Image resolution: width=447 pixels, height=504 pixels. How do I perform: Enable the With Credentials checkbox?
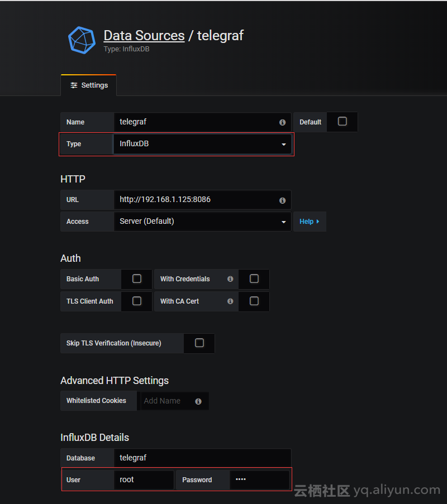(254, 279)
